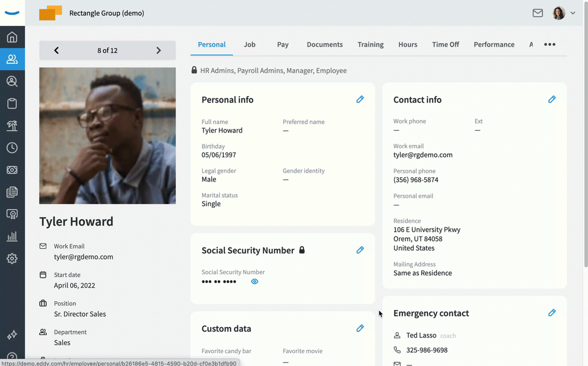Click Tyler Howard's profile photo

[107, 135]
